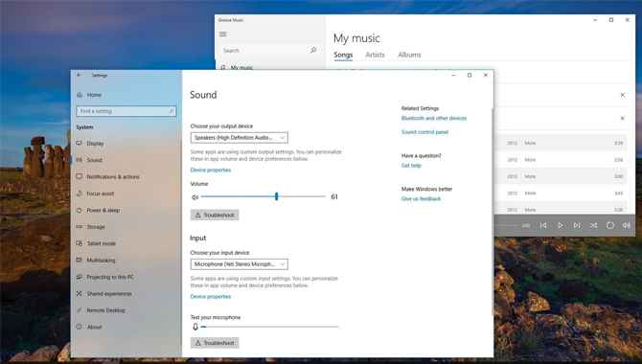Click the Find a setting search box

click(126, 111)
